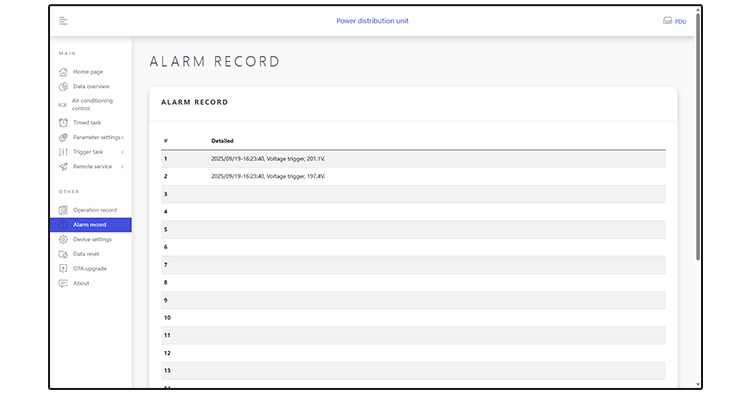Click row number 1 in alarm table
Viewport: 750px width, 397px height.
(165, 159)
